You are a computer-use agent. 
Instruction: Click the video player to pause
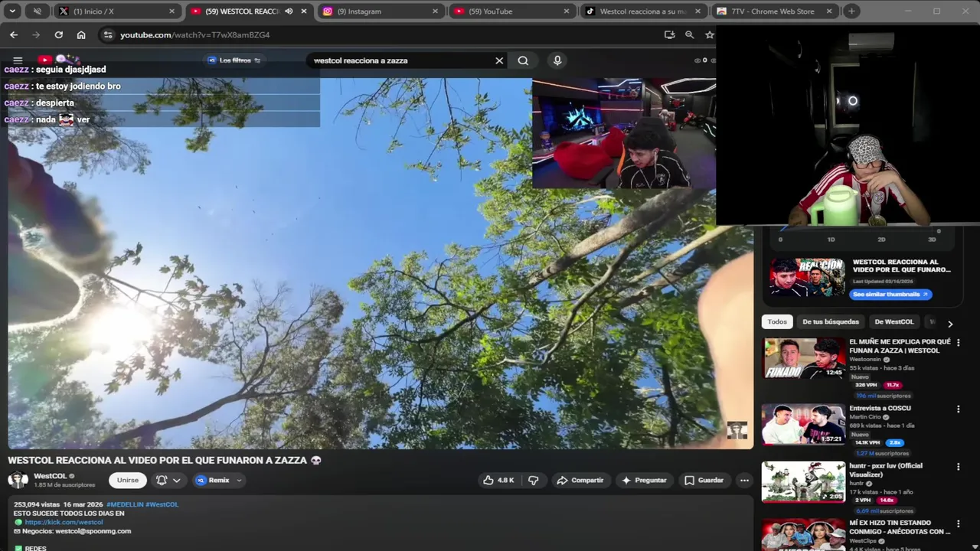(x=381, y=262)
